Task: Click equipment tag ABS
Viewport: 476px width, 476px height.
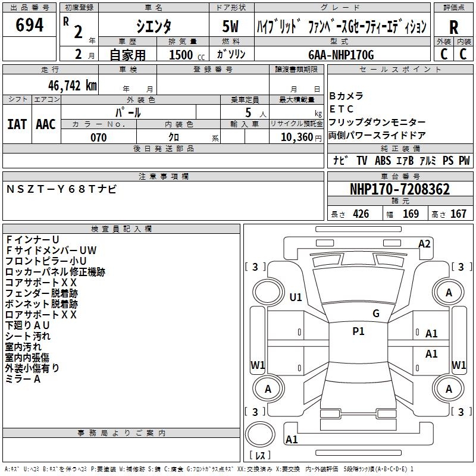Action: [x=383, y=161]
